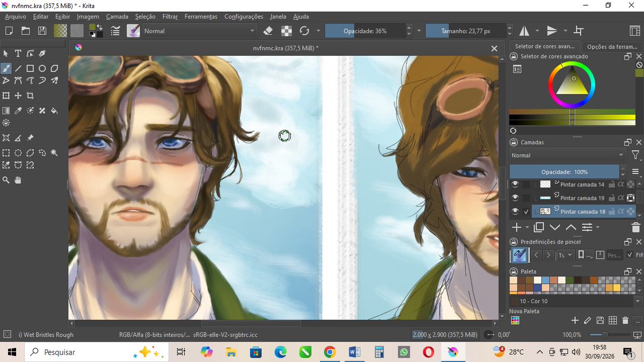Open the brush preset tag dropdown

coord(565,255)
